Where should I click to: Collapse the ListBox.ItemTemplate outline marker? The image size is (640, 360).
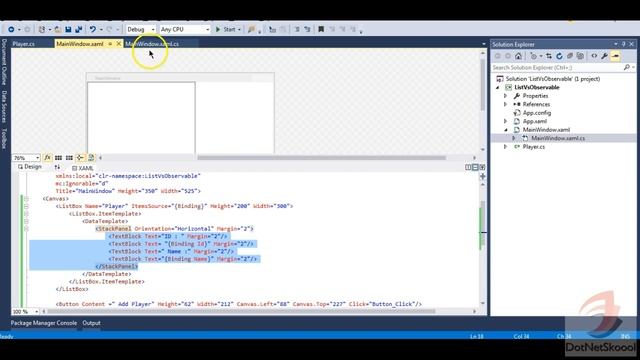pyautogui.click(x=27, y=214)
